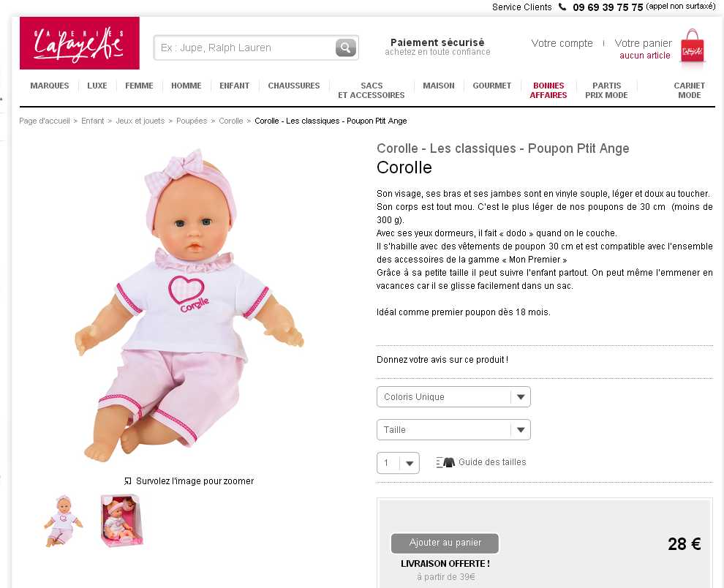Click the Corolle breadcrumb link
The width and height of the screenshot is (724, 588).
[230, 121]
